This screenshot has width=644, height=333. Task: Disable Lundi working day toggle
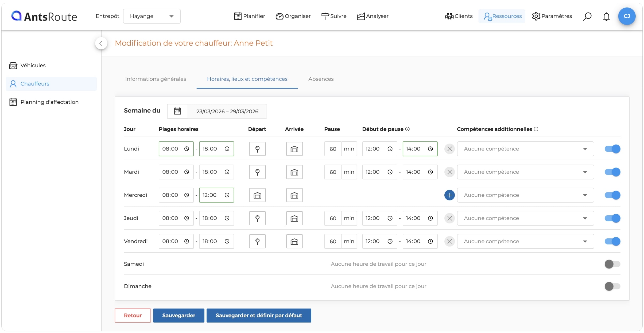pyautogui.click(x=612, y=149)
